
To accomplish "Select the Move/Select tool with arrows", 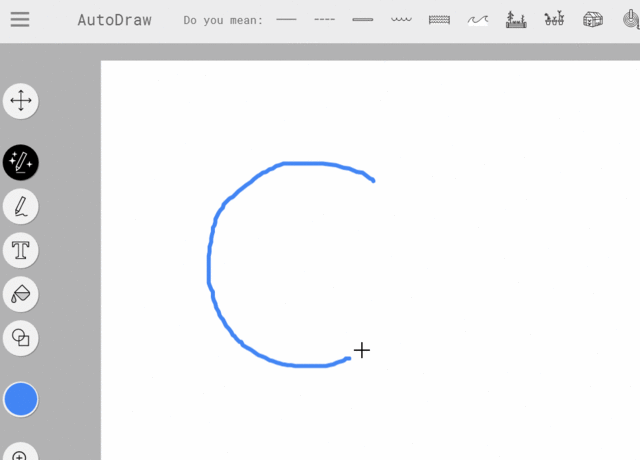I will (x=21, y=101).
